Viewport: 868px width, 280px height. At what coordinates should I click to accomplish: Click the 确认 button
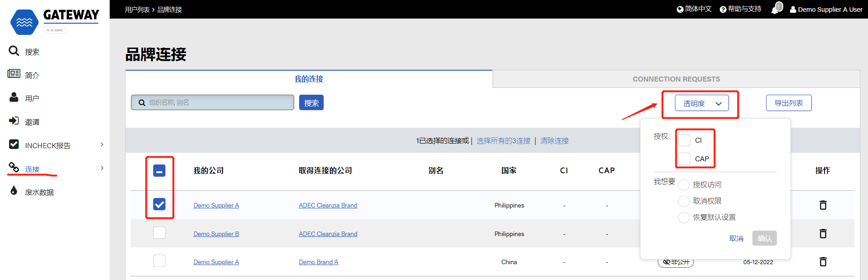click(765, 238)
